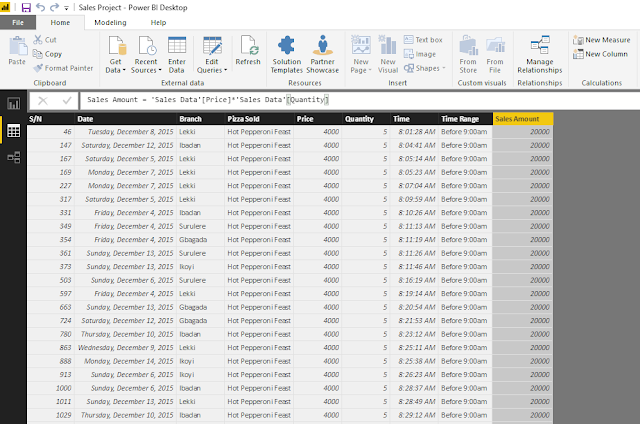Open the quick access toolbar customize arrow

[x=66, y=8]
